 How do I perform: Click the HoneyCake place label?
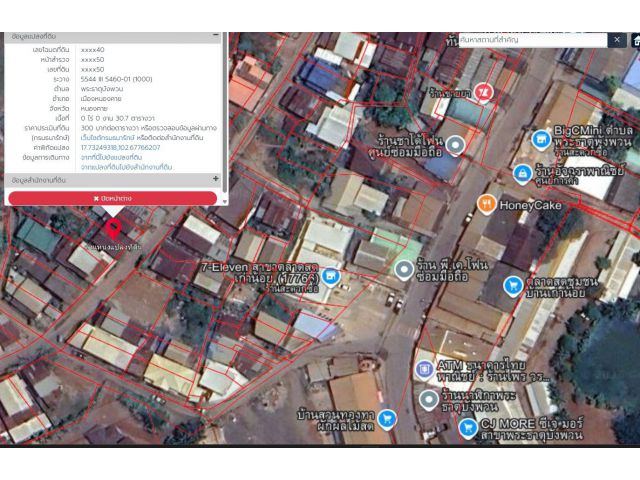click(x=531, y=205)
